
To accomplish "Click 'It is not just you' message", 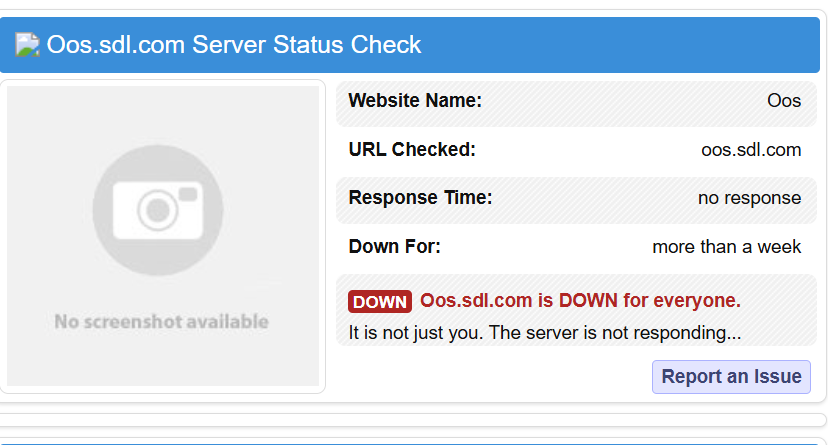I will point(544,333).
